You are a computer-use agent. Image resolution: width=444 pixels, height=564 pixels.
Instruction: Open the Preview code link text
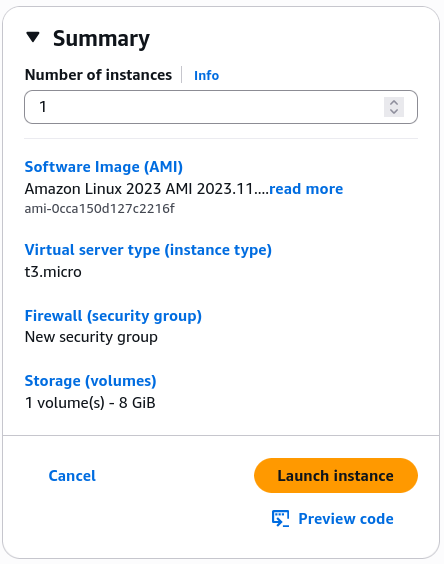pos(346,519)
